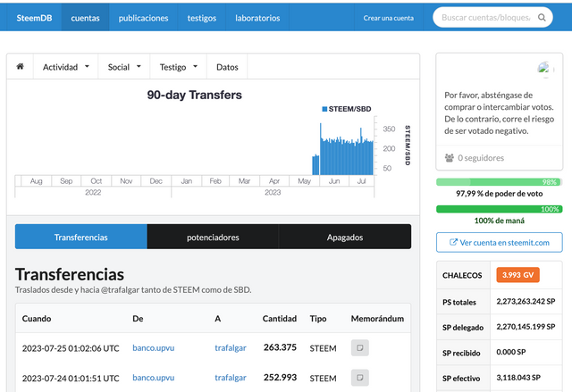Open the Datos tab
Screen dimensions: 572x392
tap(227, 67)
